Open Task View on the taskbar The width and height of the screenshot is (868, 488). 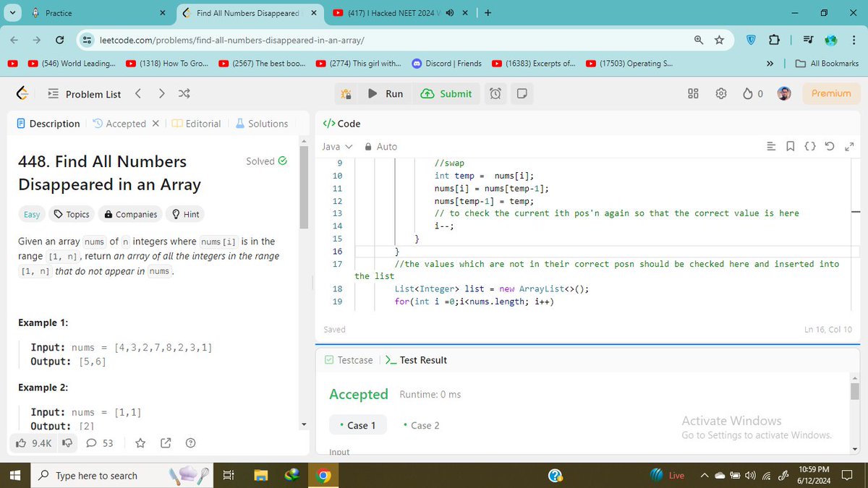(x=227, y=475)
